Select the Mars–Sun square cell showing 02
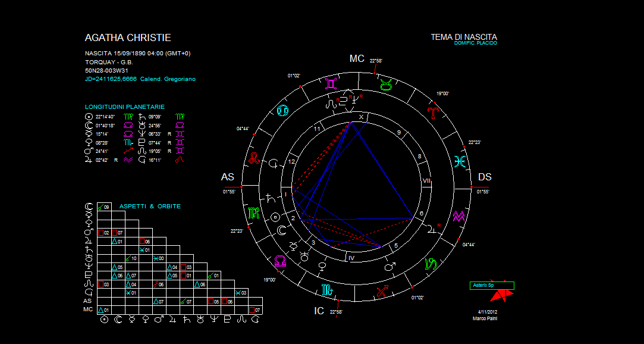This screenshot has width=644, height=344. click(104, 233)
